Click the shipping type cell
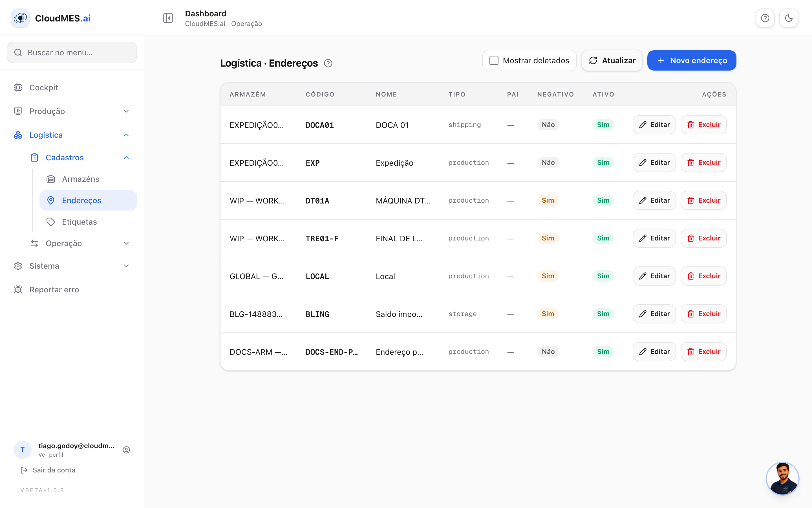This screenshot has width=812, height=508. (x=464, y=125)
